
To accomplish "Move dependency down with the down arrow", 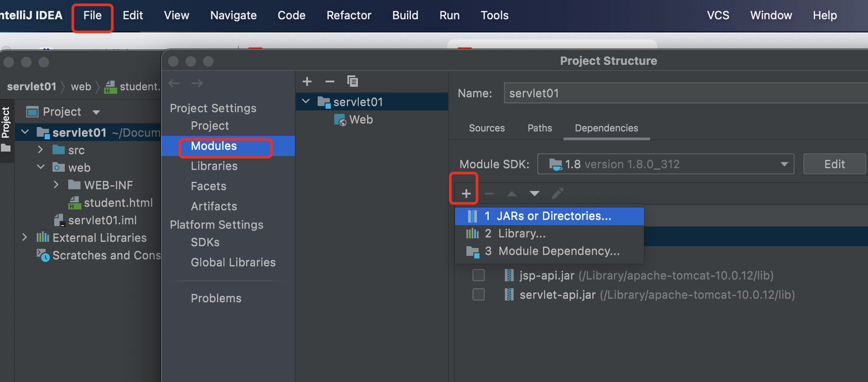I will tap(534, 193).
